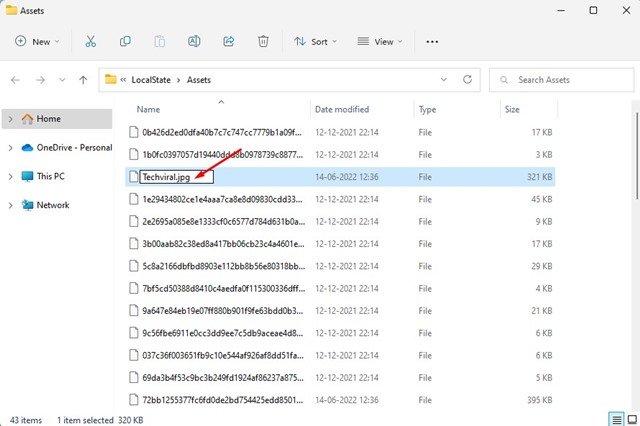Image resolution: width=640 pixels, height=426 pixels.
Task: Go back with the left arrow
Action: click(15, 80)
